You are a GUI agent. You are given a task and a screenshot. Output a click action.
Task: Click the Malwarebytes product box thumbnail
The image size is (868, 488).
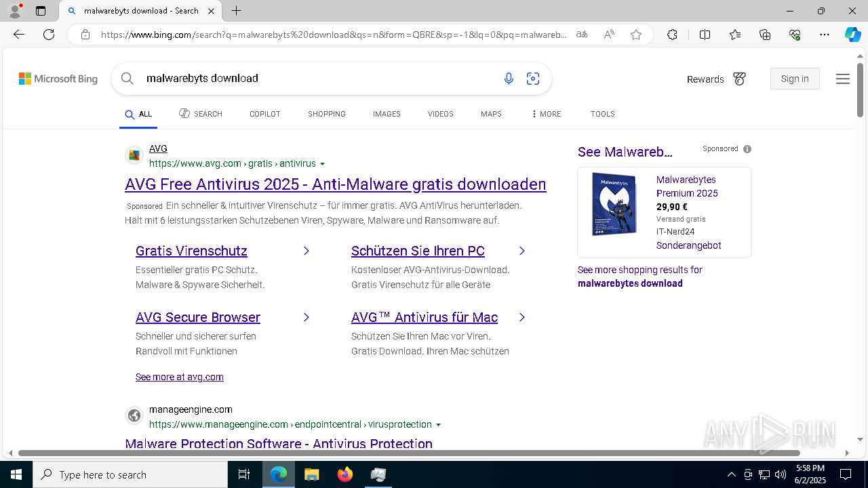(x=614, y=204)
